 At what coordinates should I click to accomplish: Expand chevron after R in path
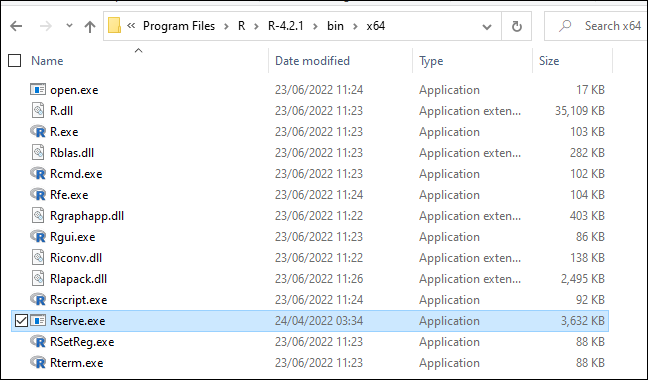point(257,26)
